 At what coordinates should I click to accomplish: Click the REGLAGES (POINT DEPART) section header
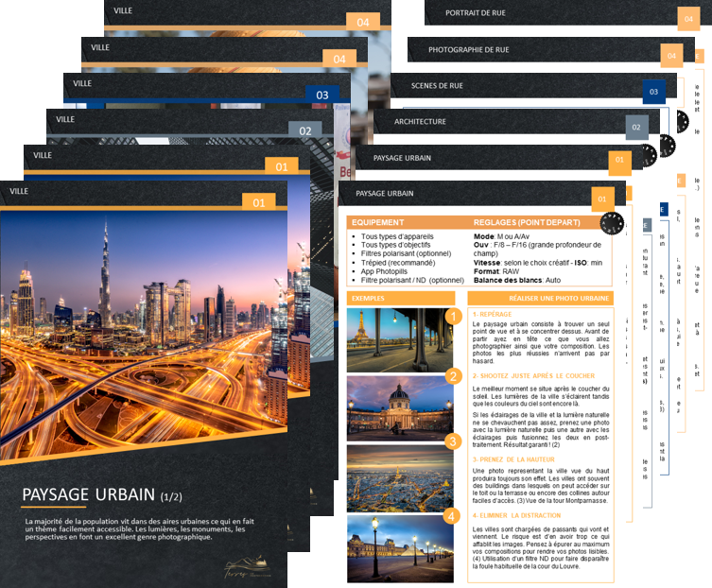point(527,222)
